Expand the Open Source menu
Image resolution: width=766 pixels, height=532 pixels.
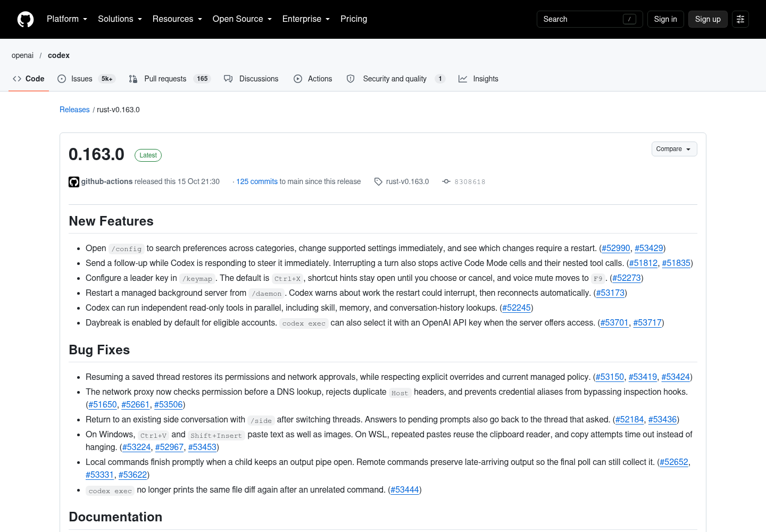(x=242, y=19)
